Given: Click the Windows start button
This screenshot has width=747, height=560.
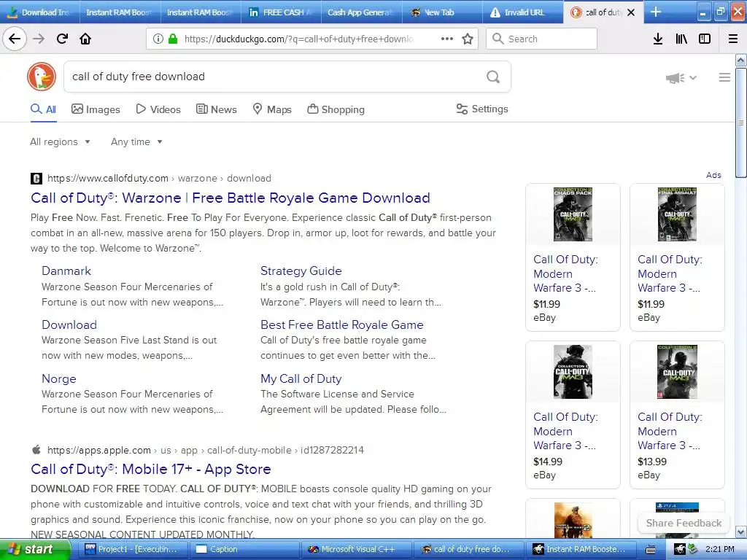Looking at the screenshot, I should pyautogui.click(x=35, y=550).
